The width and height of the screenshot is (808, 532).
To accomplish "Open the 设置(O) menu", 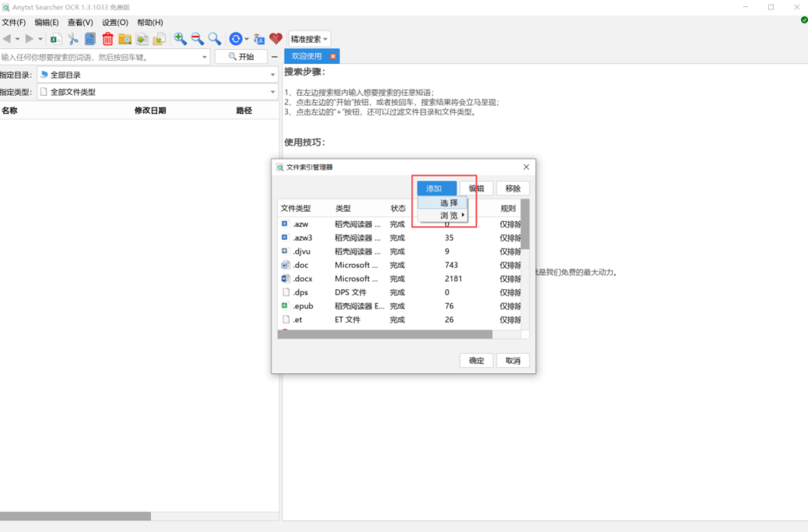I will coord(114,22).
